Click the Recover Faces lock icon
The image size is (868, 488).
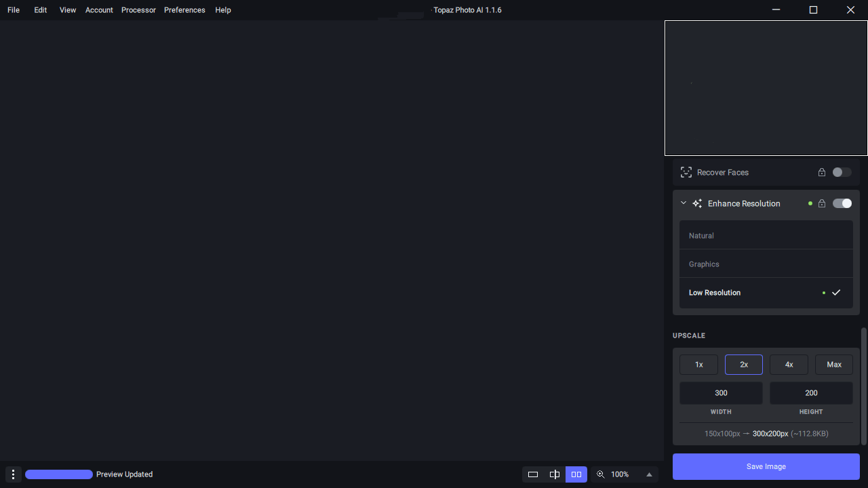tap(822, 172)
